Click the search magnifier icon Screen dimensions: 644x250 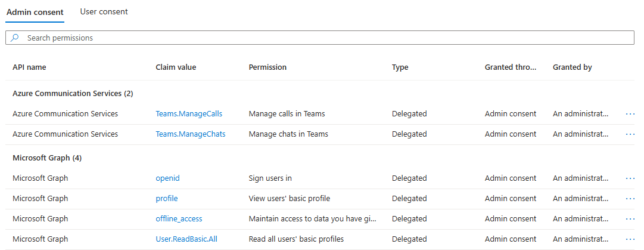(15, 38)
